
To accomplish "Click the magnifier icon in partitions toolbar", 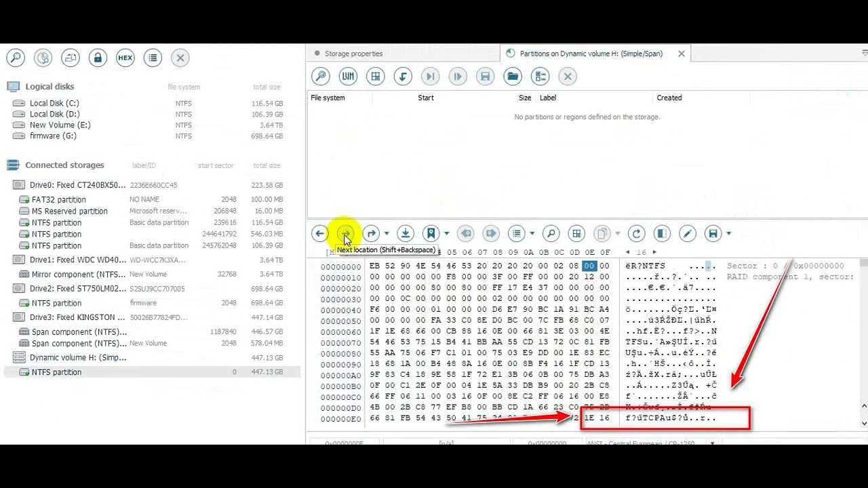I will [321, 77].
